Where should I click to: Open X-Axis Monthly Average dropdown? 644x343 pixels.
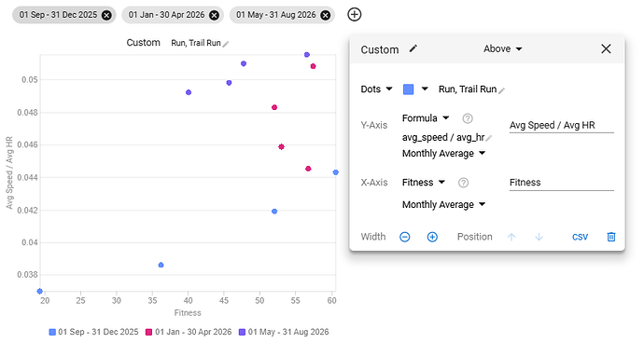point(443,204)
